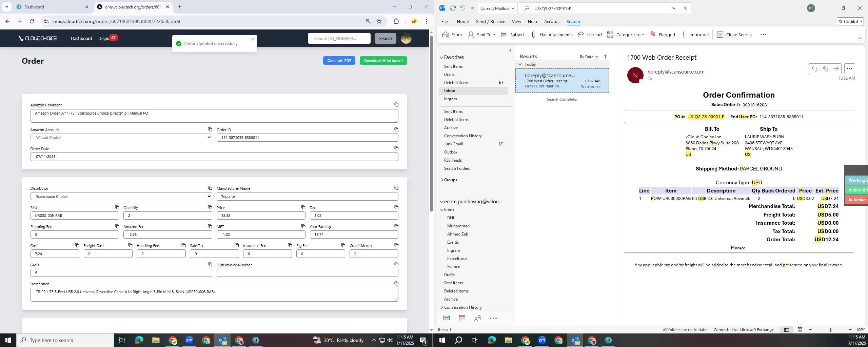Viewport: 868px width, 347px height.
Task: Open Sent To filter dropdown
Action: [481, 35]
